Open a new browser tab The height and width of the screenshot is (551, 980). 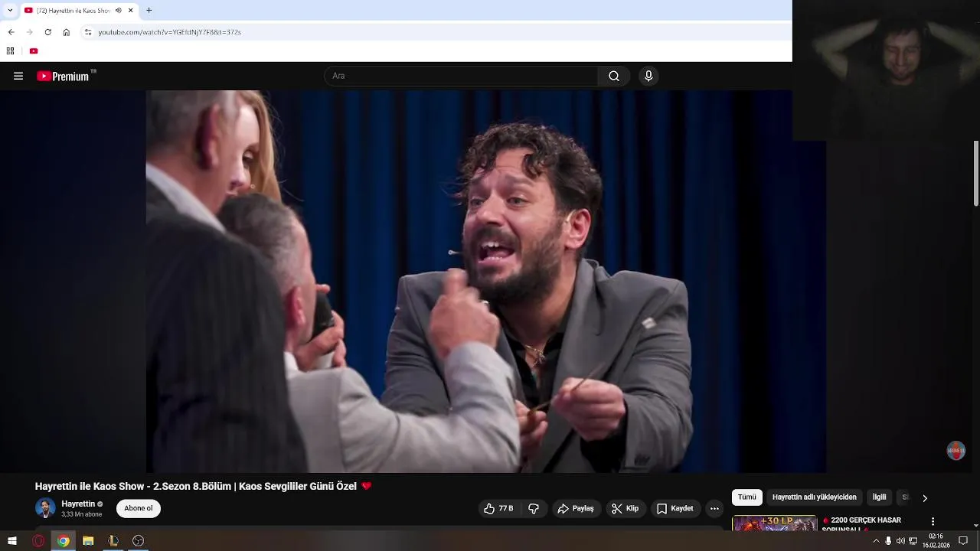149,11
